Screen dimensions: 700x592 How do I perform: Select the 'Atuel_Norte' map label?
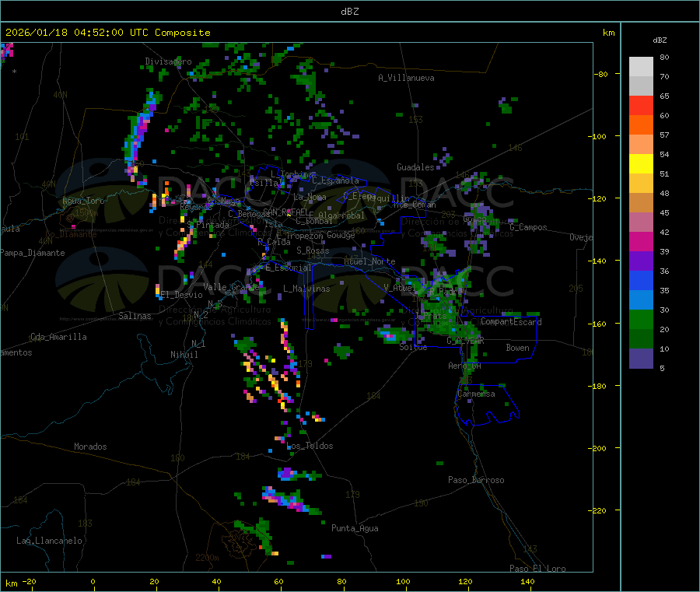coord(369,261)
